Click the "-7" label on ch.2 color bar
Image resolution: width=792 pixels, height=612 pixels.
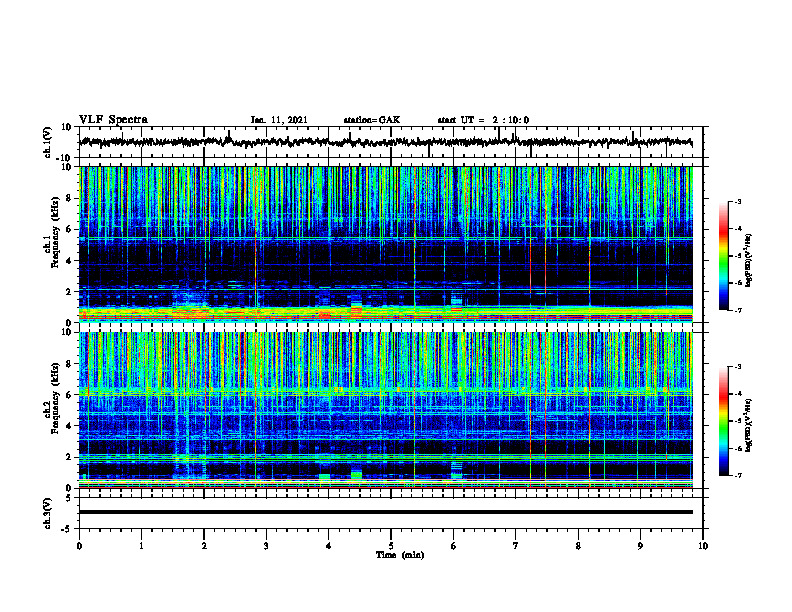click(738, 475)
